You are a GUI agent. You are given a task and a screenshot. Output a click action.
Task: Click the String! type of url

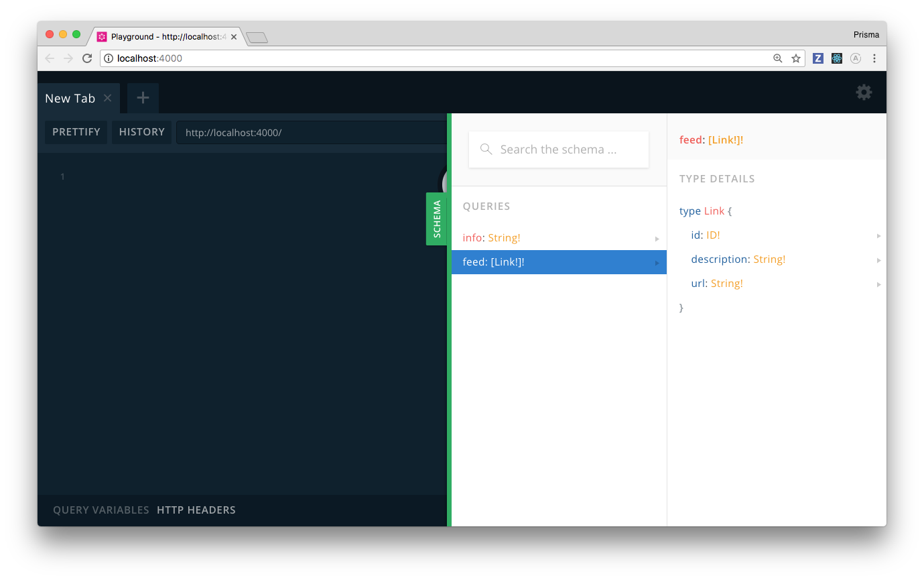point(727,284)
